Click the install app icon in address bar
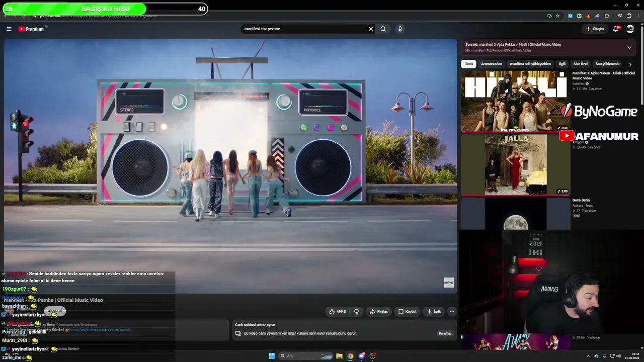 coord(549,16)
